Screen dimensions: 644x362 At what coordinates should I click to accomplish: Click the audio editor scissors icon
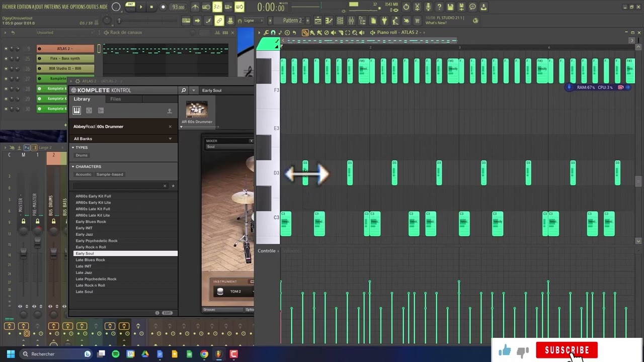(417, 7)
